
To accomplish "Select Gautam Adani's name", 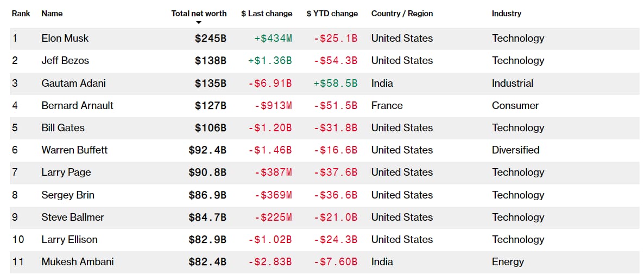I will click(x=73, y=84).
